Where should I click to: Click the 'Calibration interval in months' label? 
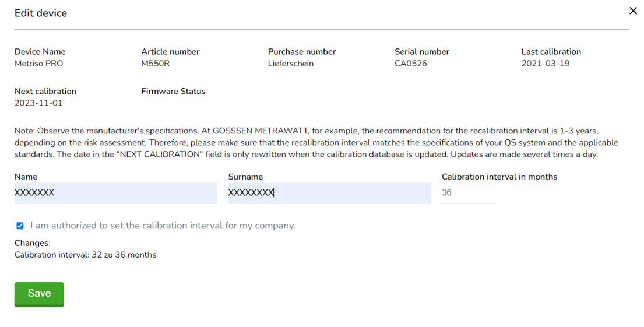499,177
